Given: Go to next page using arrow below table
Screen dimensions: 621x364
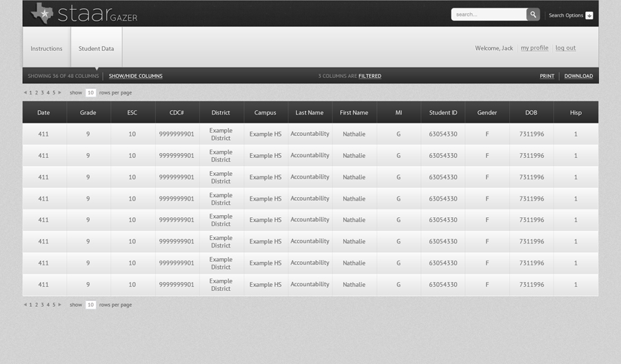Looking at the screenshot, I should click(60, 305).
